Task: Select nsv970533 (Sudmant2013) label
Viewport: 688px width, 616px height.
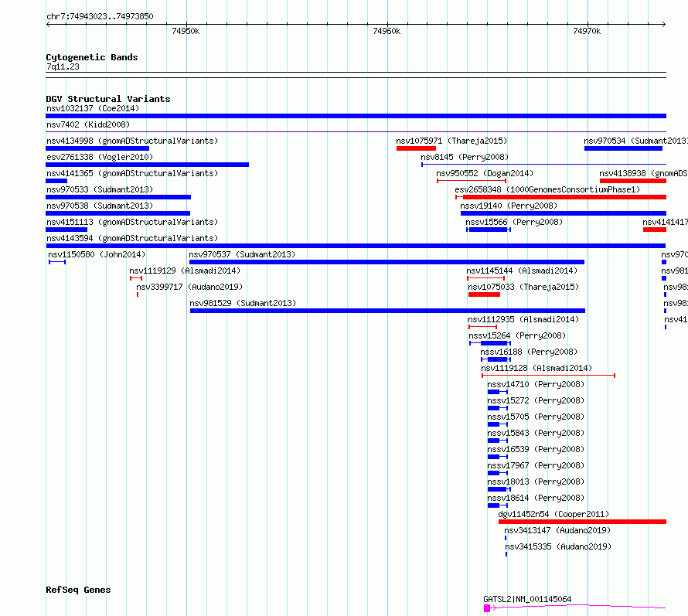Action: click(x=100, y=189)
